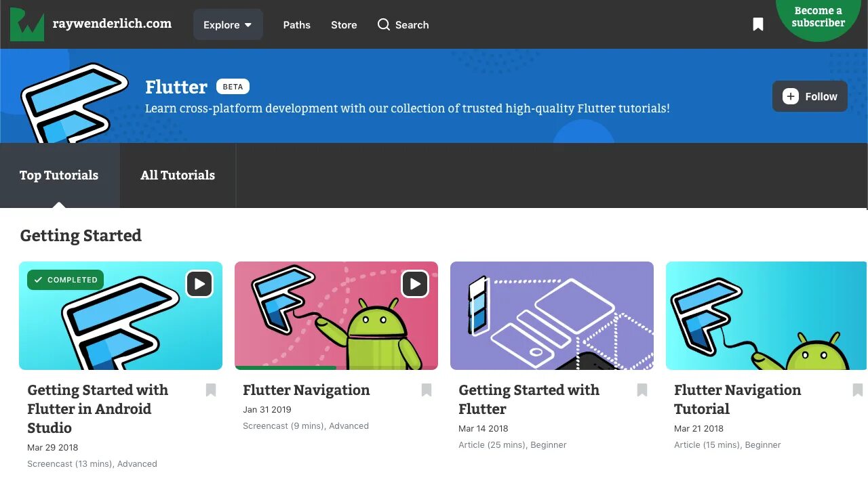Open the pink Flutter Navigation thumbnail
Image resolution: width=868 pixels, height=479 pixels.
point(336,316)
